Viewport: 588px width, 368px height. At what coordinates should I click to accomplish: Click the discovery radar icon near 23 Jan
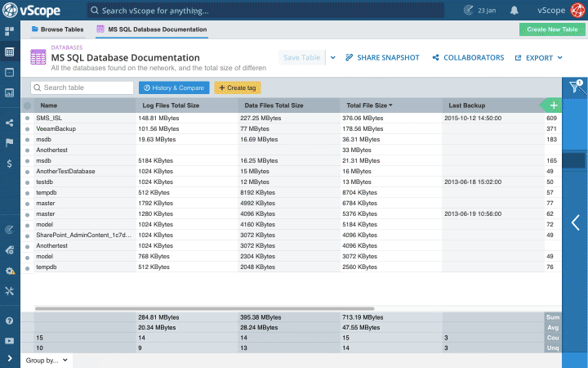(469, 10)
